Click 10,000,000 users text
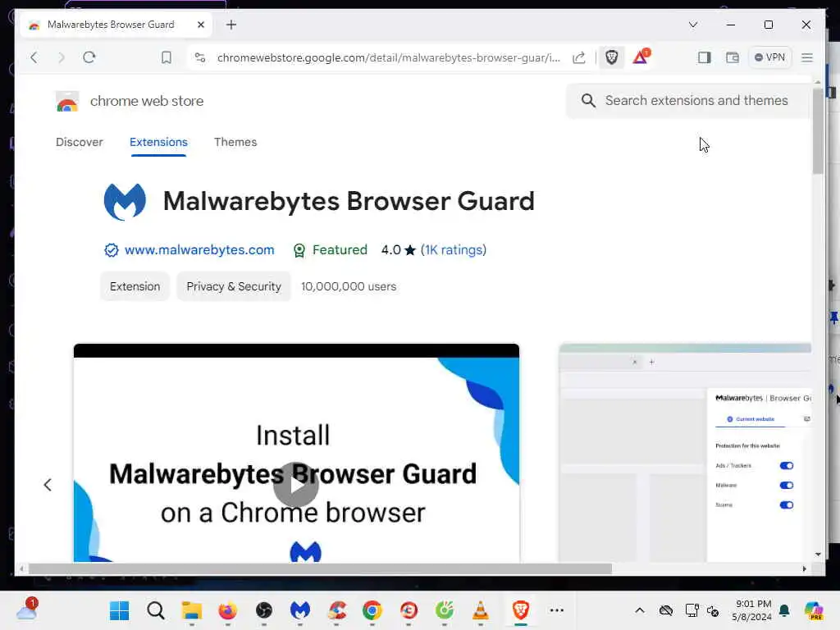840x630 pixels. click(x=349, y=286)
